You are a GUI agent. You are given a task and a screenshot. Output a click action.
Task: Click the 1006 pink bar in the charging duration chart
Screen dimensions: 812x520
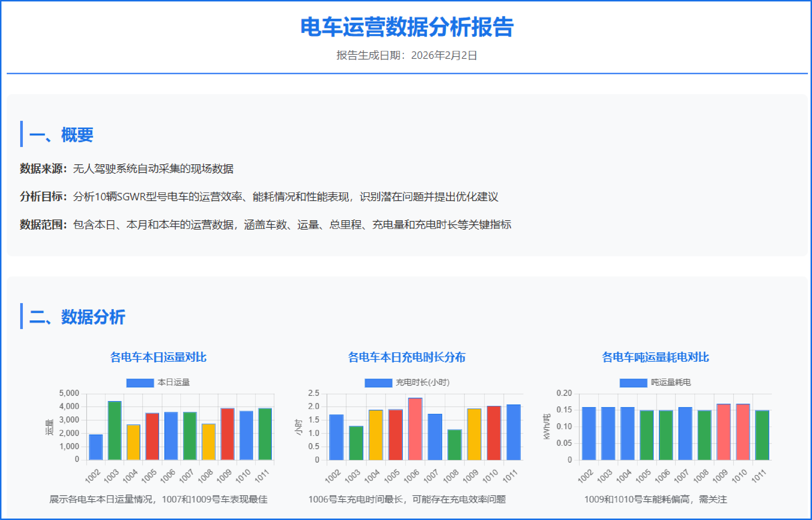click(x=415, y=429)
